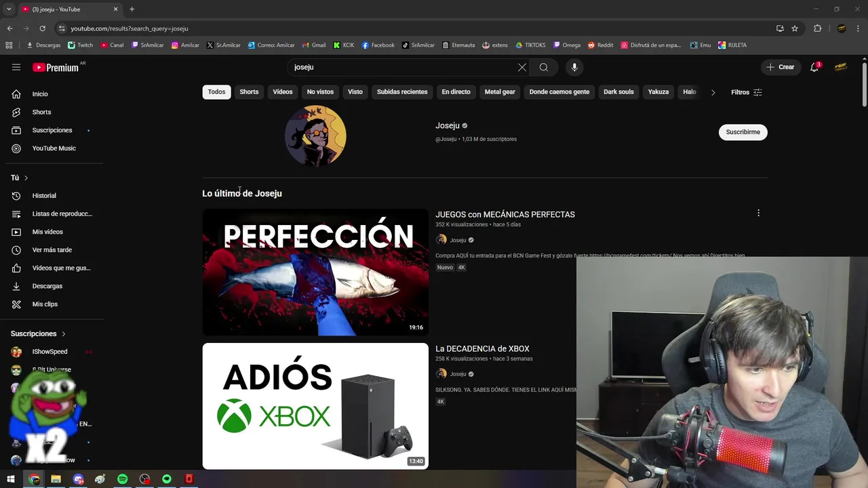
Task: Select the Visto filter chip
Action: 355,92
